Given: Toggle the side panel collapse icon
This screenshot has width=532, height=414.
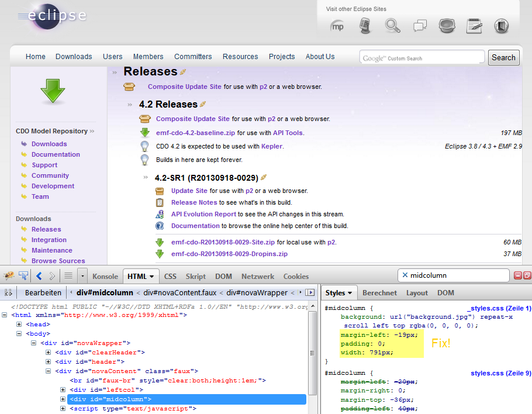Looking at the screenshot, I should [310, 292].
